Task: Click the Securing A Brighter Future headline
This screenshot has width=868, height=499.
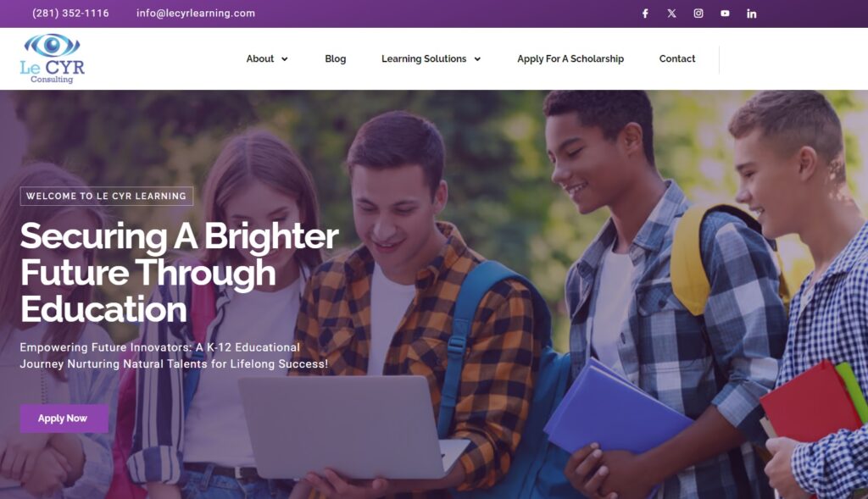Action: click(180, 272)
